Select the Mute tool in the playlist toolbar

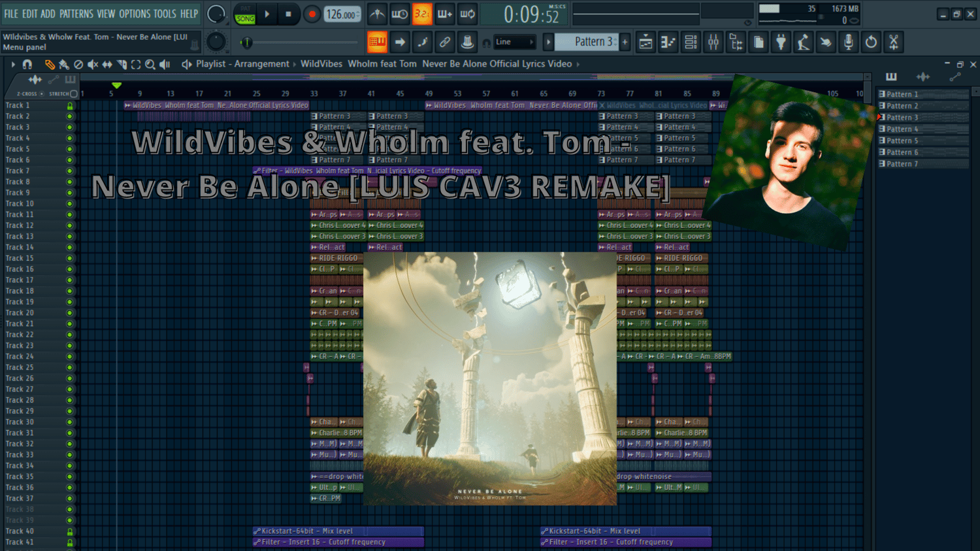[x=93, y=64]
